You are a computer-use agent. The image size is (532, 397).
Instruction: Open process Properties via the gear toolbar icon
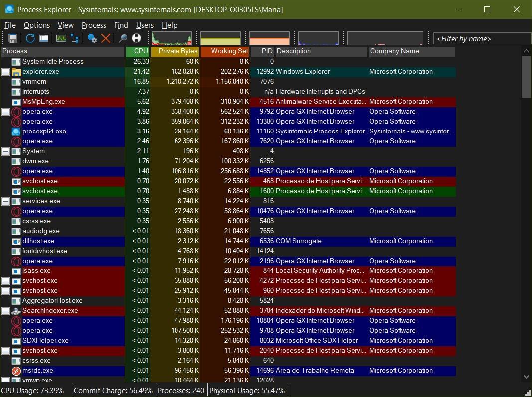tap(92, 38)
